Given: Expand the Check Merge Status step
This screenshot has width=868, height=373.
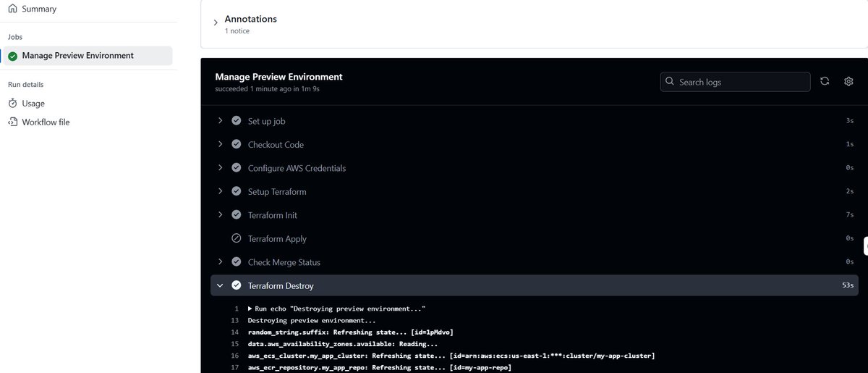Looking at the screenshot, I should pyautogui.click(x=220, y=262).
